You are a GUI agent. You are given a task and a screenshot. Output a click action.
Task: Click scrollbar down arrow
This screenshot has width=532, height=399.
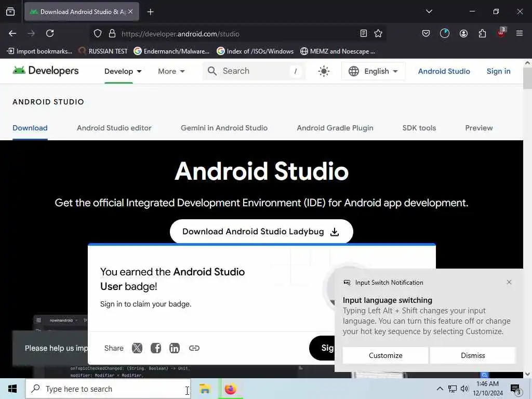pos(527,374)
